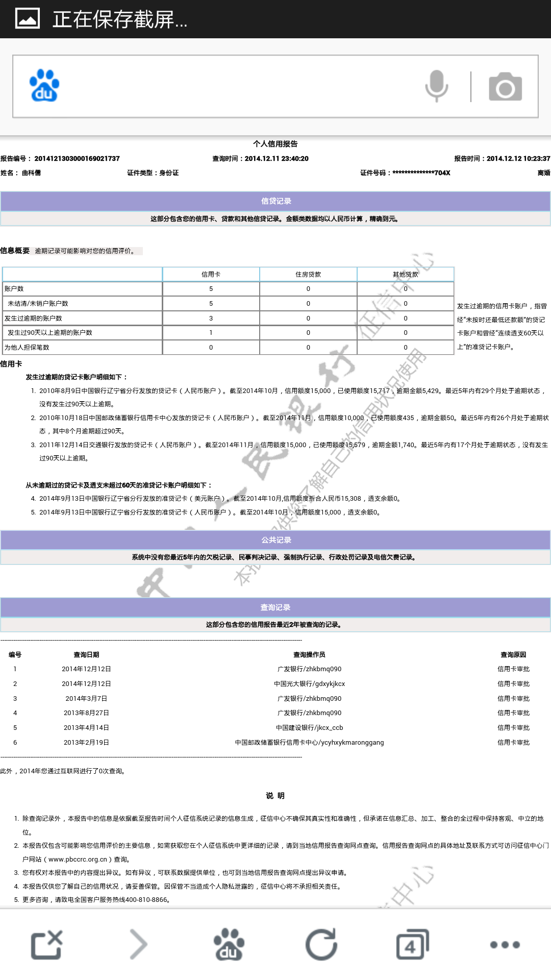This screenshot has height=980, width=551.
Task: Tap the 查询记录 section header
Action: coord(275,607)
